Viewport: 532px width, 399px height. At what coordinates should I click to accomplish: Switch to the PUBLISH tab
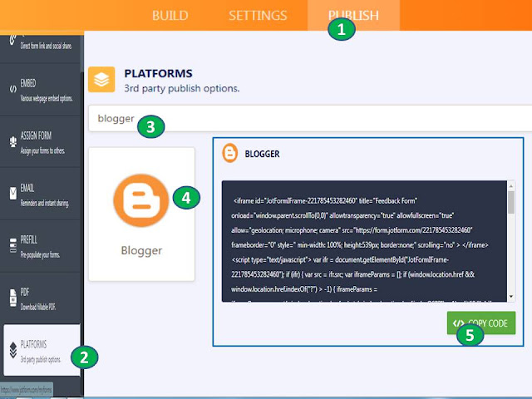coord(353,15)
